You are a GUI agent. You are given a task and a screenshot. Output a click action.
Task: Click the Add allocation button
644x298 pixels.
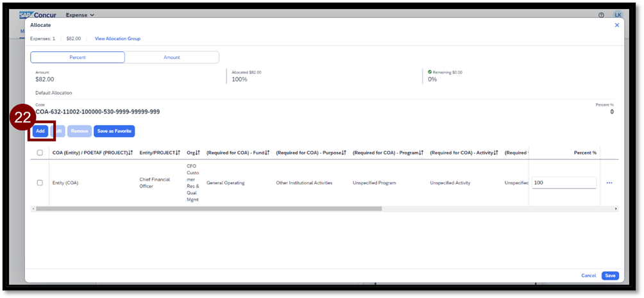click(x=40, y=131)
